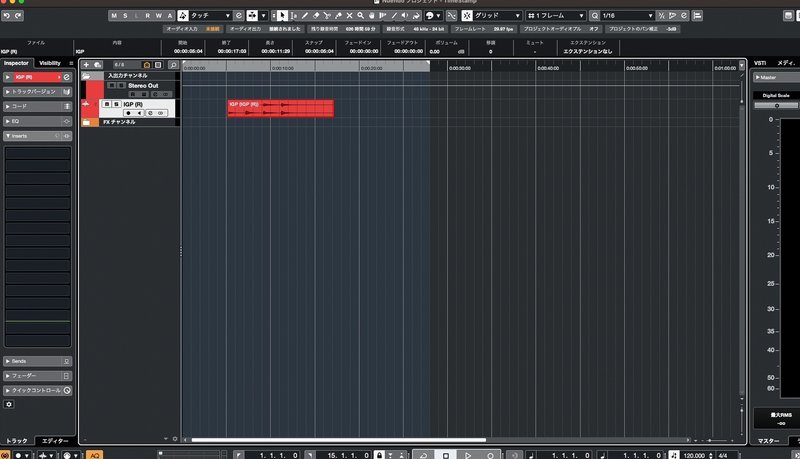This screenshot has height=459, width=800.
Task: Open the エディター bottom tab
Action: pos(55,441)
